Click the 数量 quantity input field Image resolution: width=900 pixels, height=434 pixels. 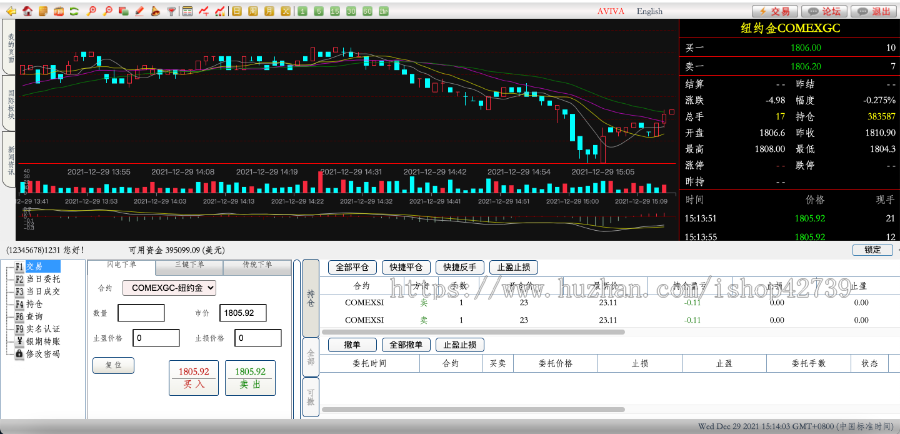141,313
